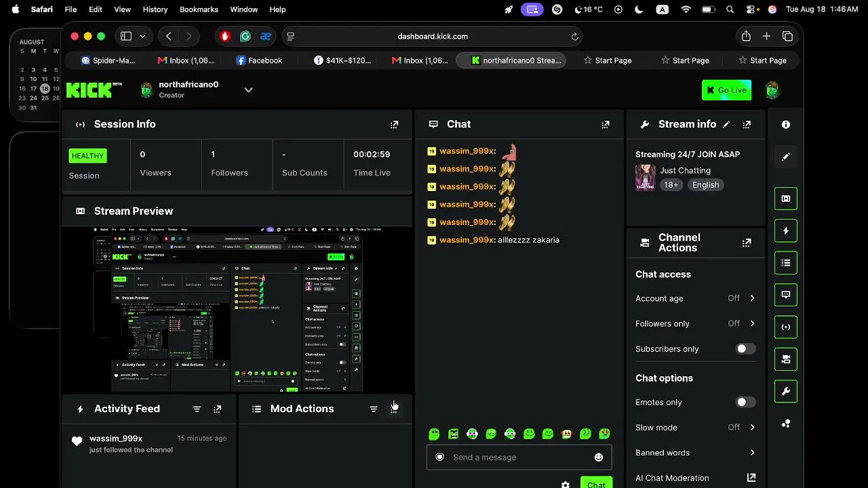Open the emoji picker in the message box

coord(599,457)
